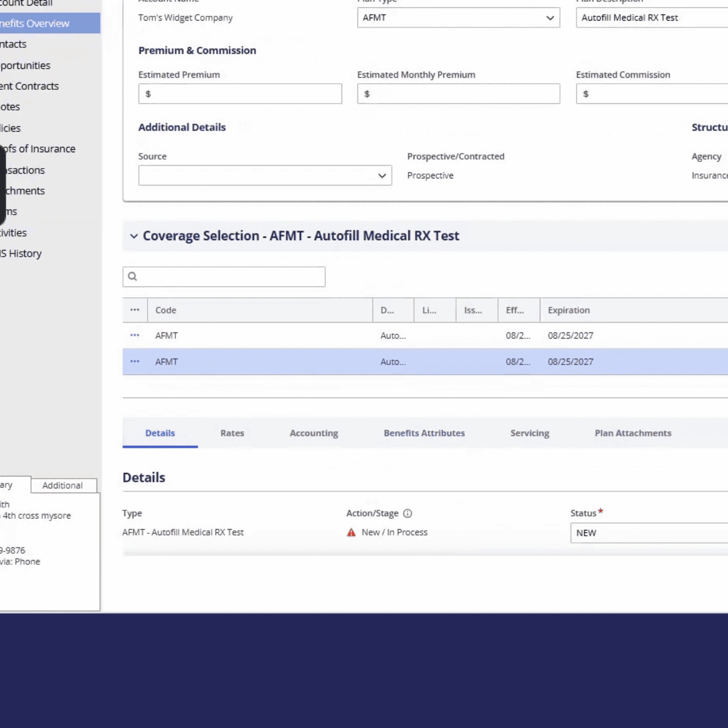728x728 pixels.
Task: Open the grid header ellipsis menu
Action: click(x=135, y=310)
